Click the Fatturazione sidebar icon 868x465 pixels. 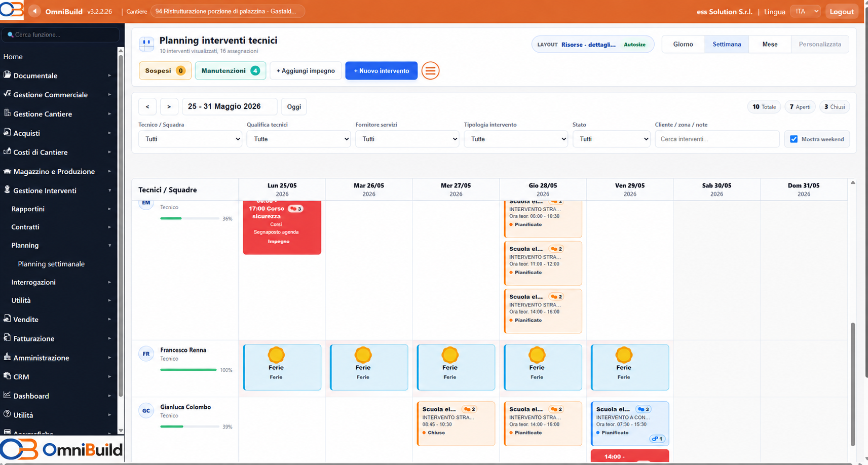tap(7, 337)
